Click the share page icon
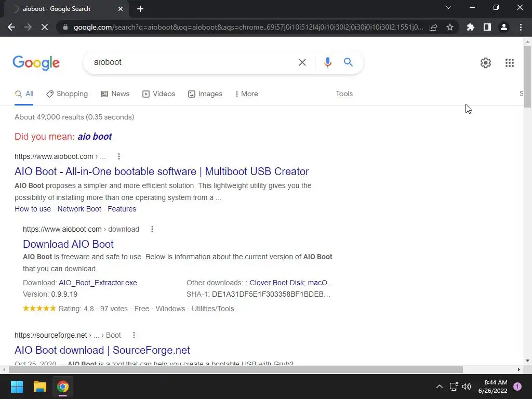 (433, 27)
